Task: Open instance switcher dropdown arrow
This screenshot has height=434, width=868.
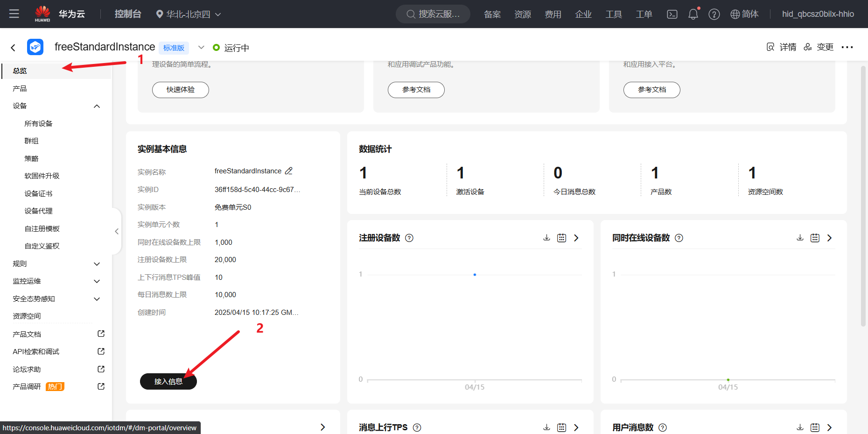Action: point(201,47)
